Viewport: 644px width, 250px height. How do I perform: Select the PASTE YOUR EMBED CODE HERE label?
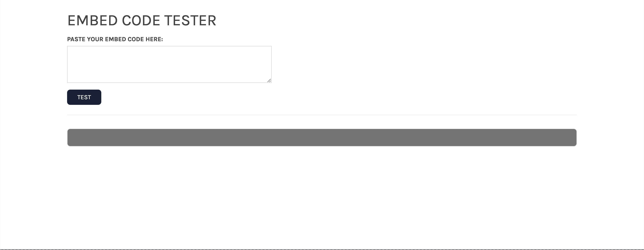tap(115, 39)
